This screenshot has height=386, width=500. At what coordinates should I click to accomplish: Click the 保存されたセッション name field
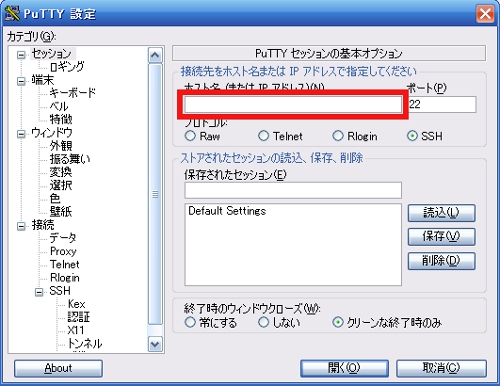pyautogui.click(x=293, y=190)
